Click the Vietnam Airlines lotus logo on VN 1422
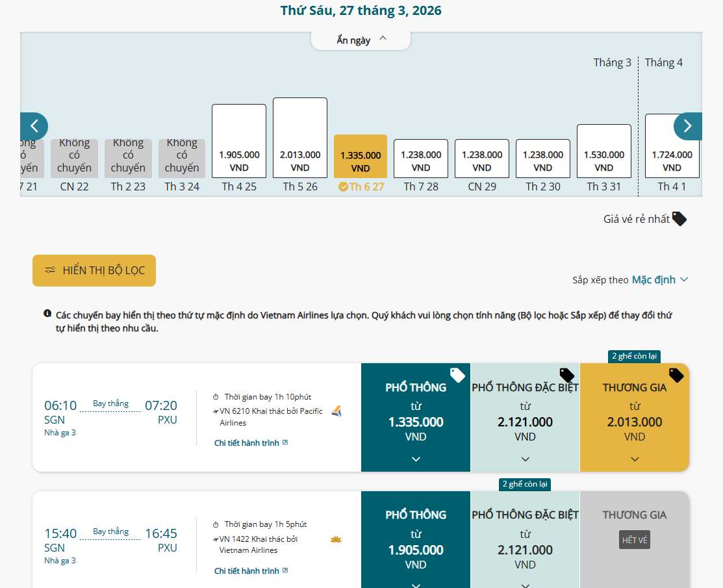The width and height of the screenshot is (723, 588). (336, 539)
